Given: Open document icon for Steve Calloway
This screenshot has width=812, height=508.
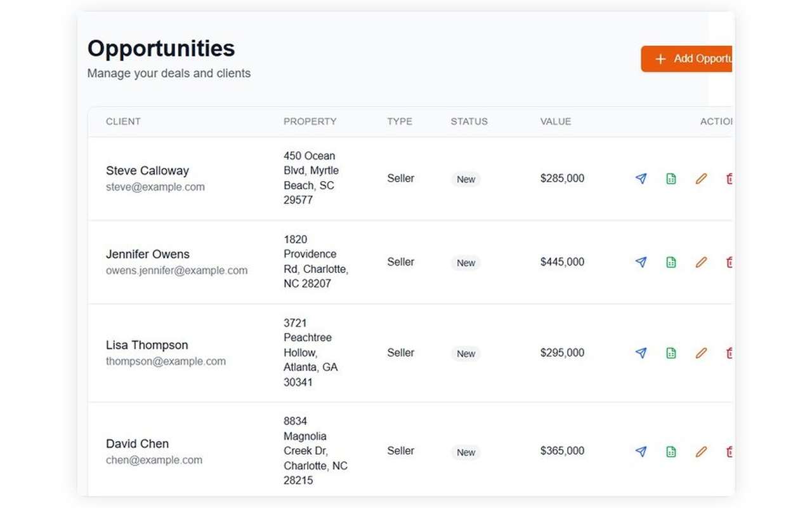Looking at the screenshot, I should point(671,179).
